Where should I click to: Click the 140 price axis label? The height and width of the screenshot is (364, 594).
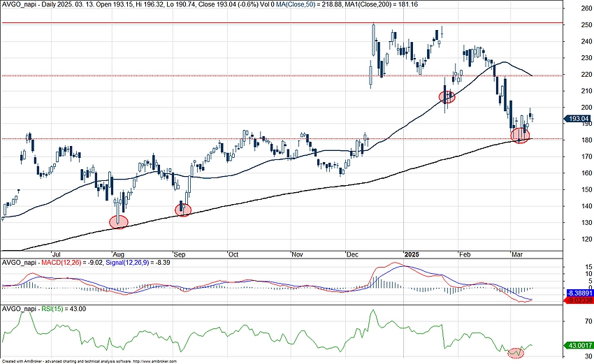point(586,206)
